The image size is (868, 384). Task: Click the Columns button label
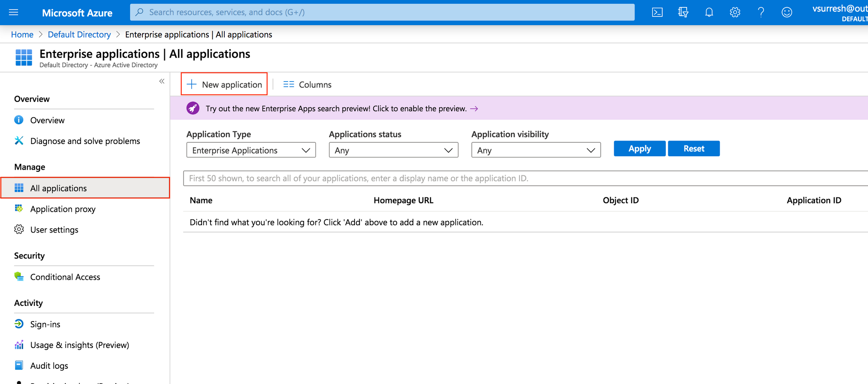tap(315, 85)
